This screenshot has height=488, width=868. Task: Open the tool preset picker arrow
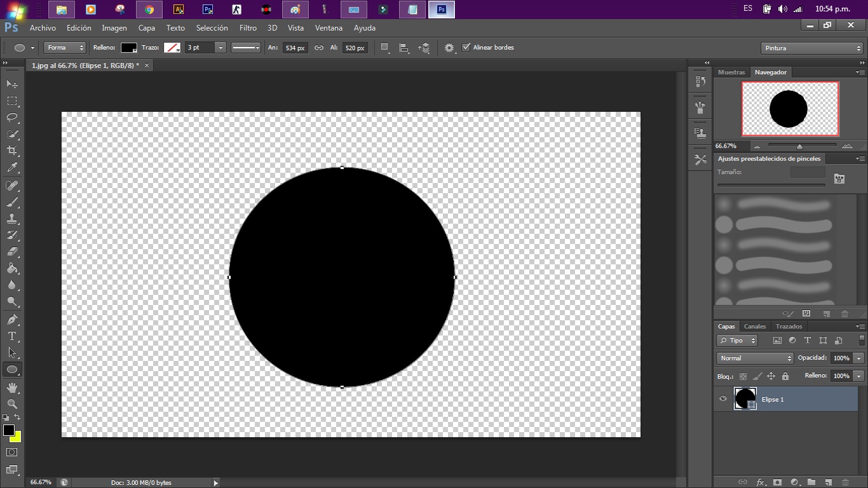(x=32, y=48)
